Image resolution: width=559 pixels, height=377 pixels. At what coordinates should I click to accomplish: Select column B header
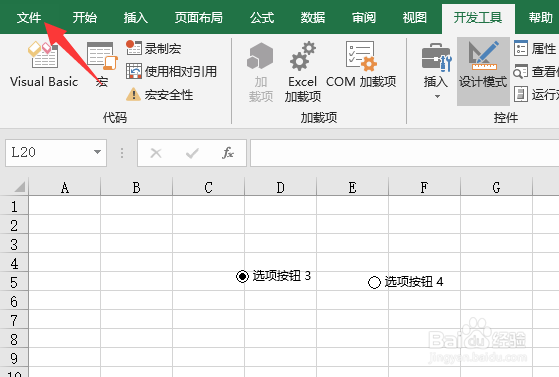(x=137, y=187)
